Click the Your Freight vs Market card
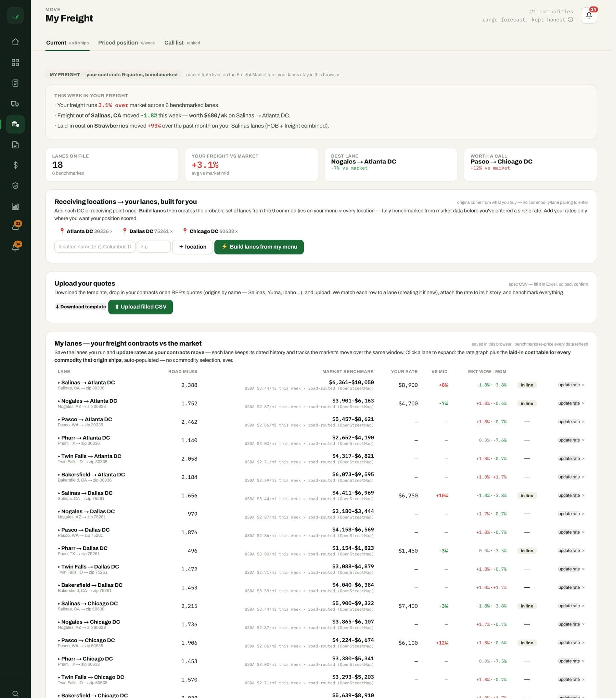The width and height of the screenshot is (616, 698). pyautogui.click(x=252, y=165)
